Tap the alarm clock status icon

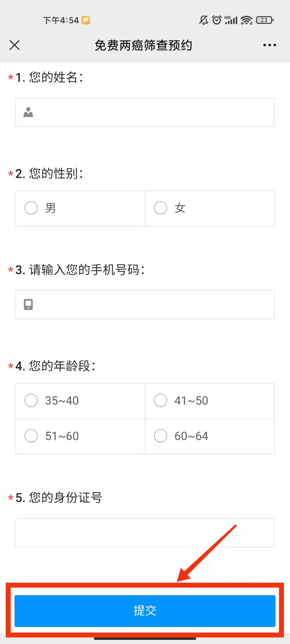tap(217, 20)
